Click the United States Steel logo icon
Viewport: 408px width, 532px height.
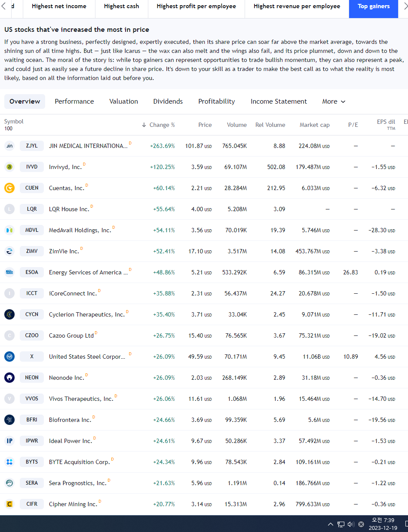[x=9, y=357]
